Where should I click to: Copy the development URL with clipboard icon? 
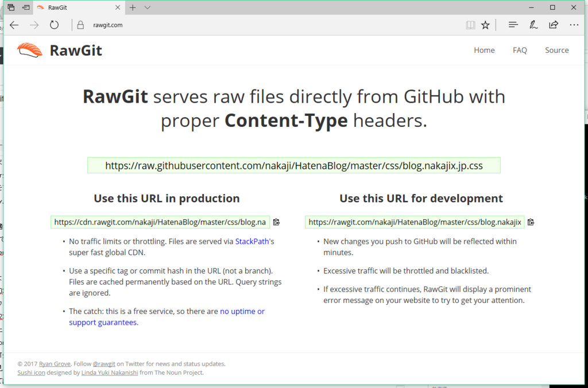(531, 222)
